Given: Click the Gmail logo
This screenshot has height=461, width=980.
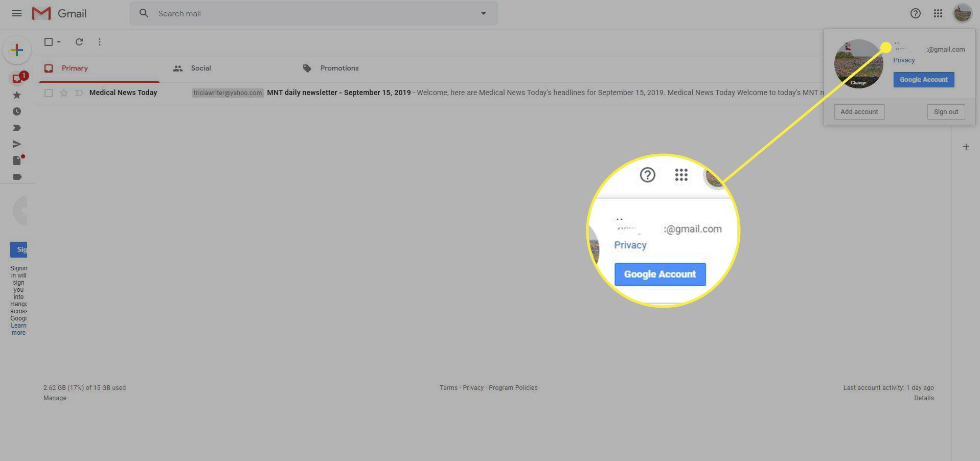Looking at the screenshot, I should pos(59,13).
